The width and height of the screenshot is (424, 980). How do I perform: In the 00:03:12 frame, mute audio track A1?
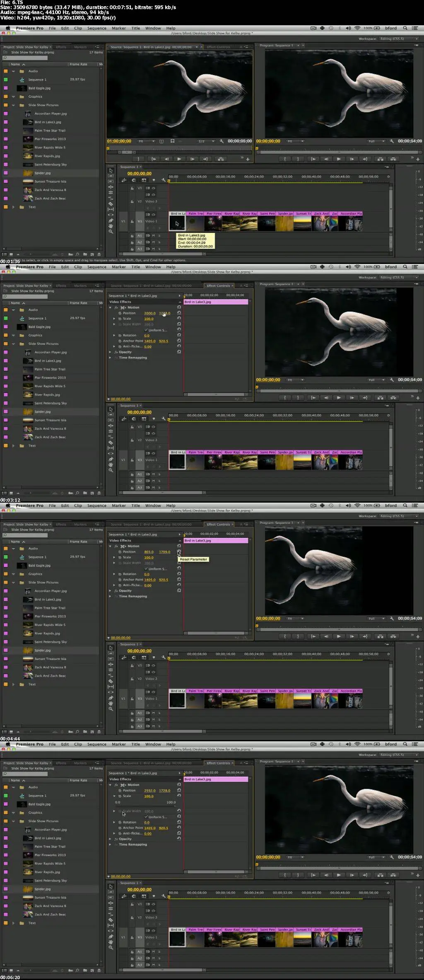tap(153, 474)
